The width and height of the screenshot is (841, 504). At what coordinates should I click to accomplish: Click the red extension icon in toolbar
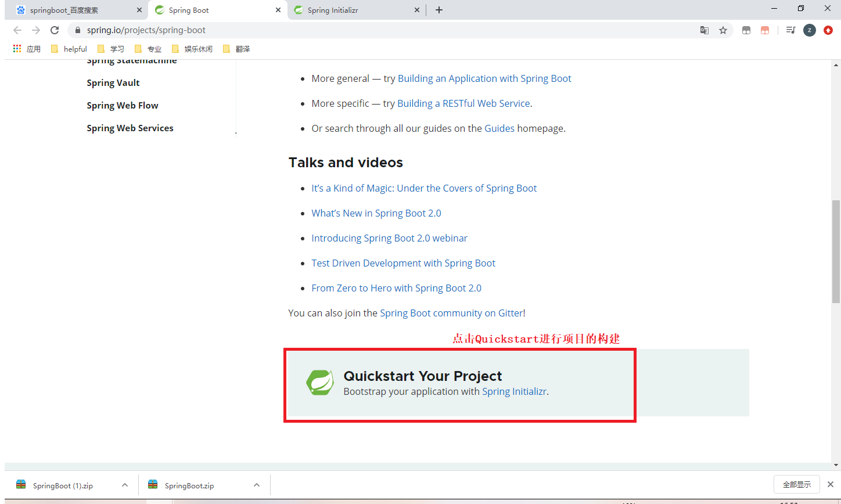click(x=765, y=30)
